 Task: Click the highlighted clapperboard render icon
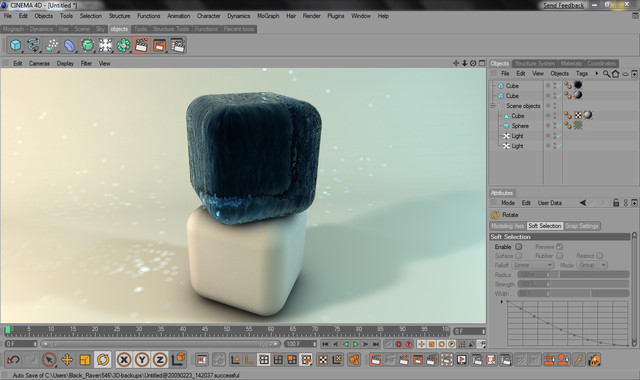tap(141, 45)
